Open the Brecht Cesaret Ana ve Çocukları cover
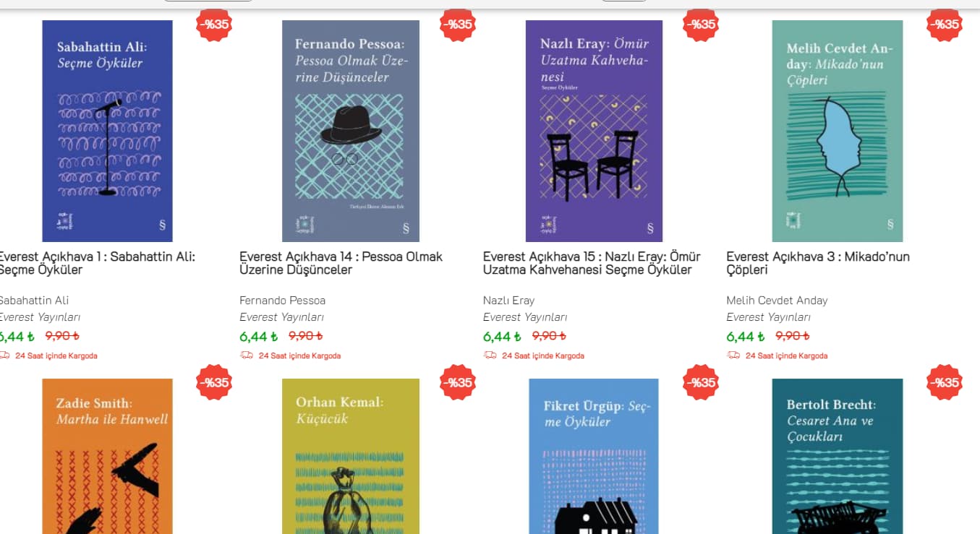980x534 pixels. (838, 456)
